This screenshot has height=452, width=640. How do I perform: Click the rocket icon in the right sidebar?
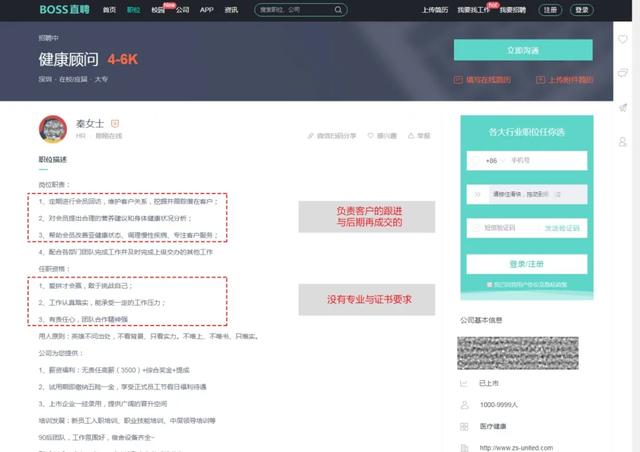coord(622,107)
